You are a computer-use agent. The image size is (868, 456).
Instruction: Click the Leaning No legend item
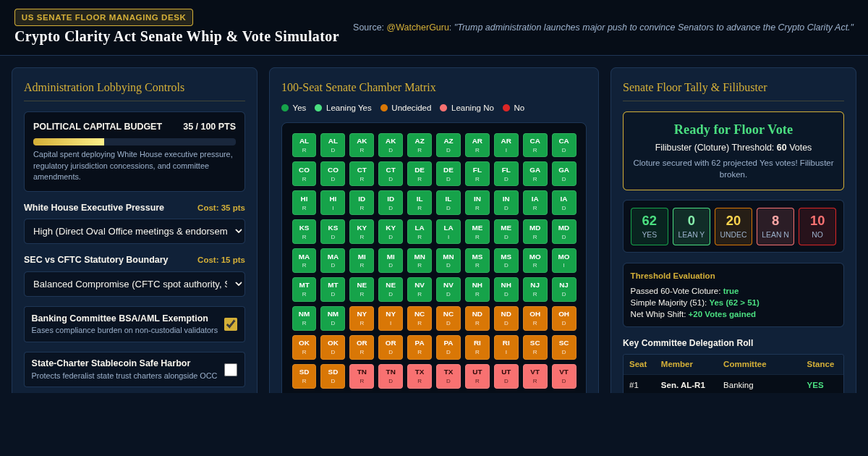tap(467, 108)
